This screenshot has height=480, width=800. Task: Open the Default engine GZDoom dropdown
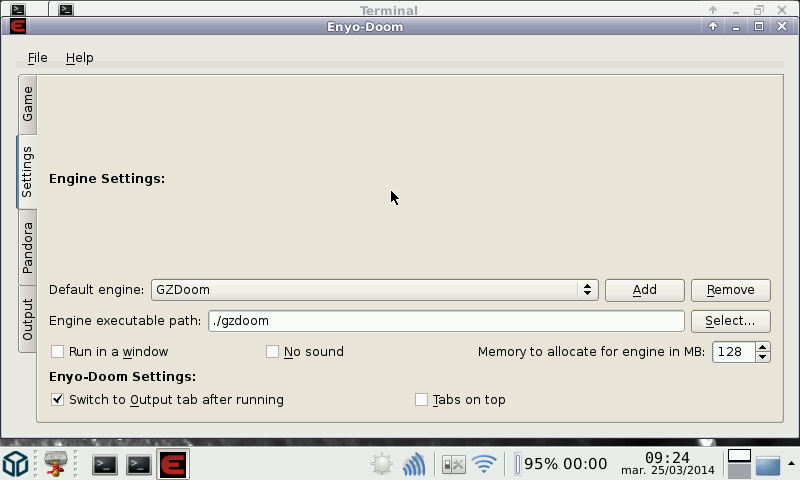pyautogui.click(x=374, y=290)
